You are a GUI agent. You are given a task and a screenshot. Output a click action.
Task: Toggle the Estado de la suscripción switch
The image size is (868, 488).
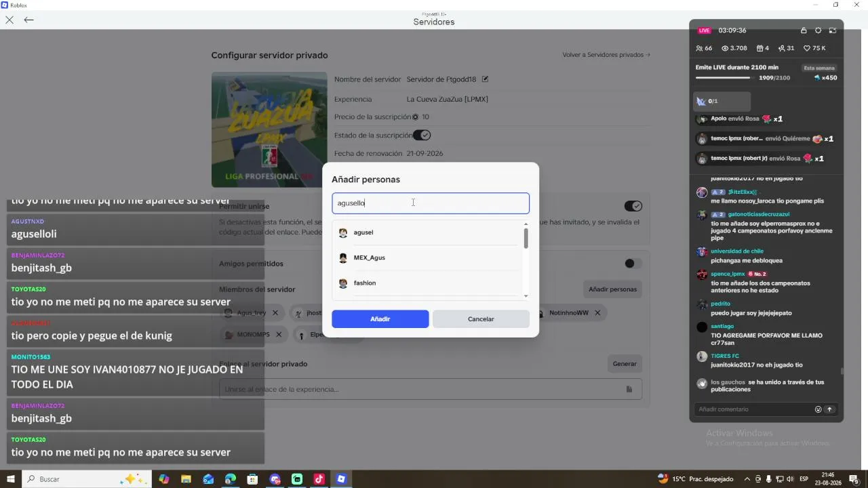coord(422,135)
